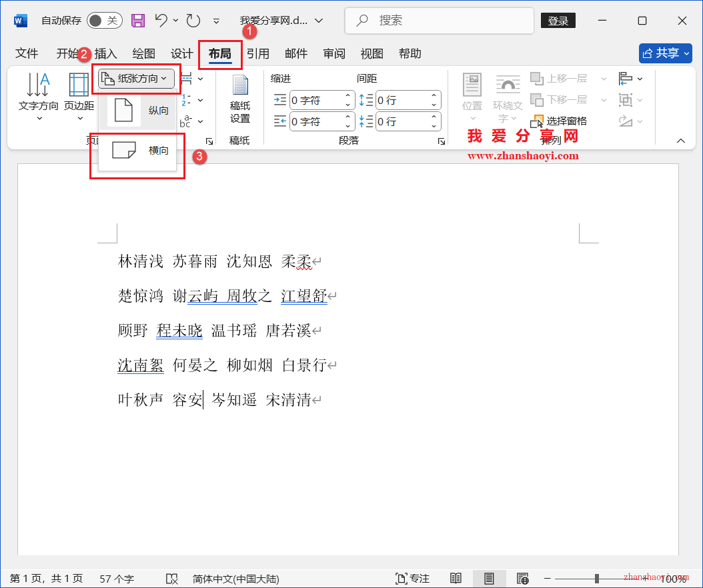Open the line numbers dropdown
Viewport: 703px width, 588px height.
coord(192,101)
